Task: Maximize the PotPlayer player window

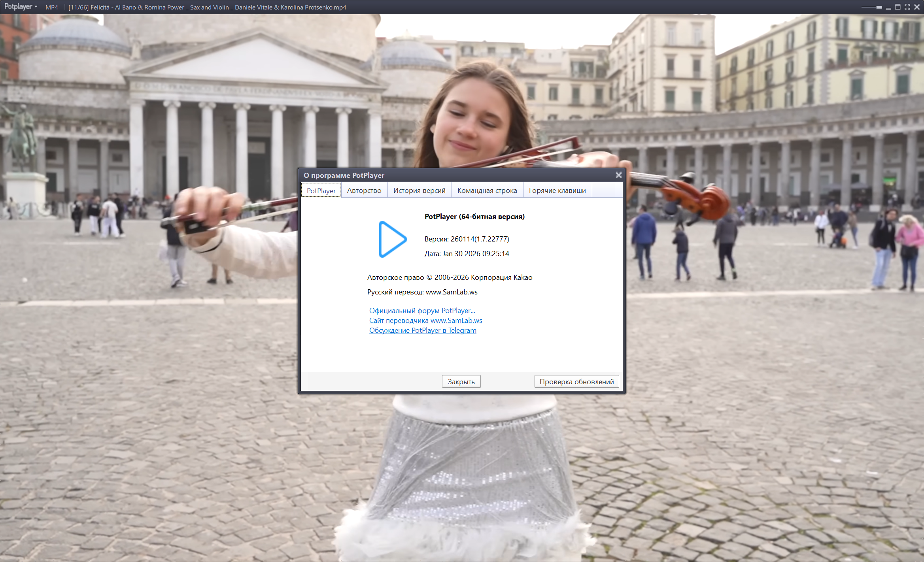Action: point(898,7)
